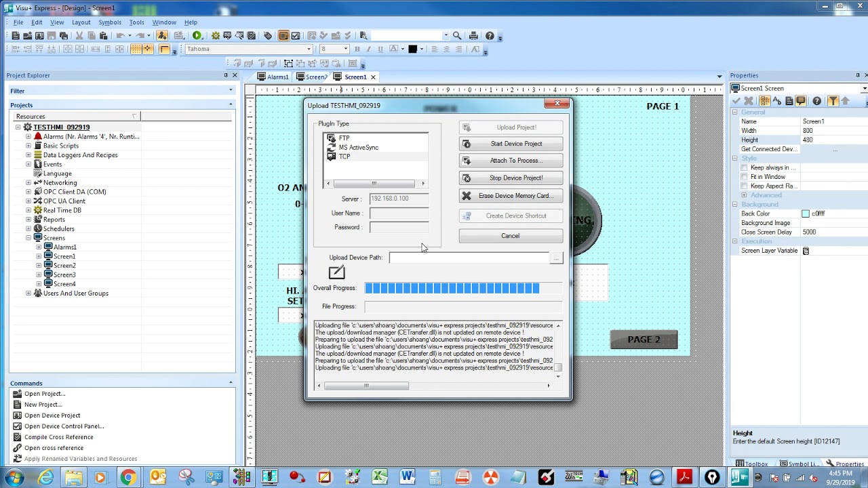
Task: Click Cancel in the upload dialog
Action: (x=511, y=236)
